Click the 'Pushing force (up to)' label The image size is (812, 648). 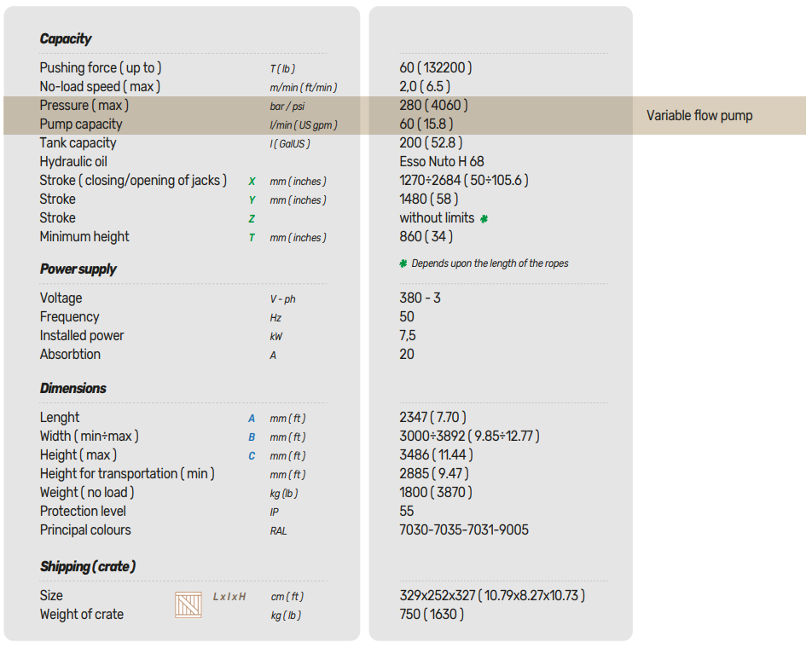pyautogui.click(x=100, y=67)
